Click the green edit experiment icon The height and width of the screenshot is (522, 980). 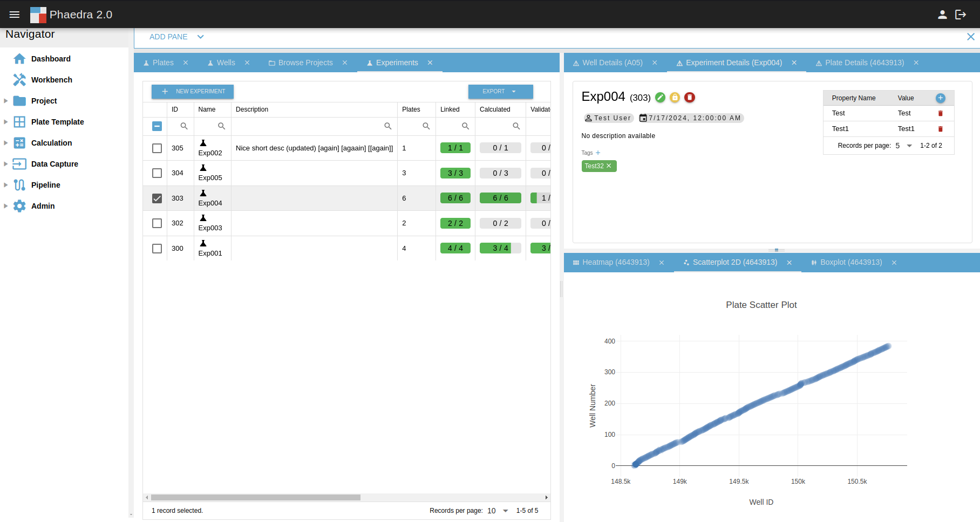tap(660, 98)
